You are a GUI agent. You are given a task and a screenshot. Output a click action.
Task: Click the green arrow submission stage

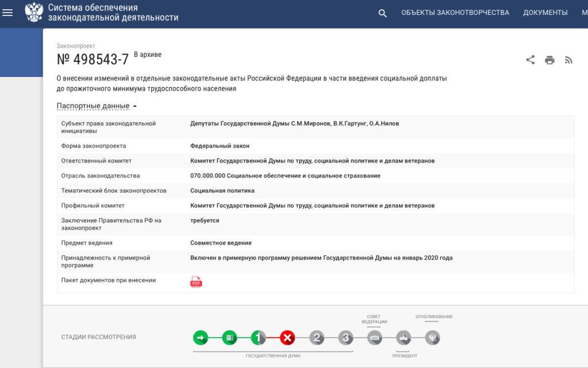click(200, 338)
